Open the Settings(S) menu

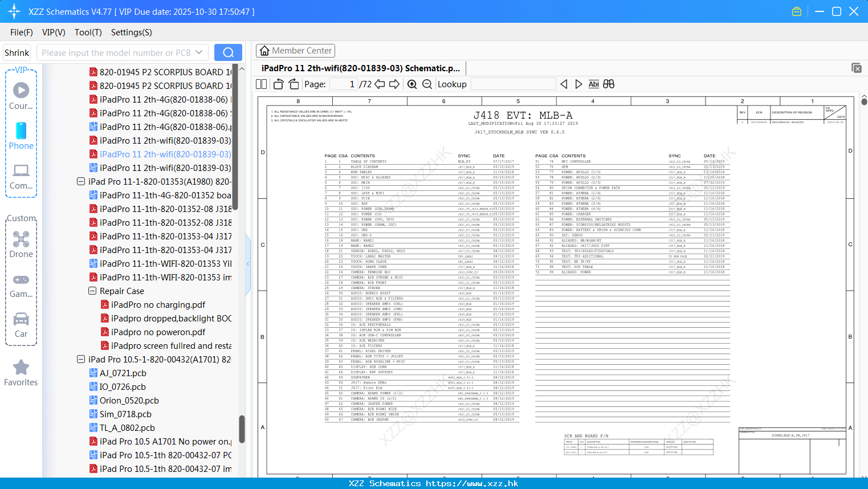[132, 32]
